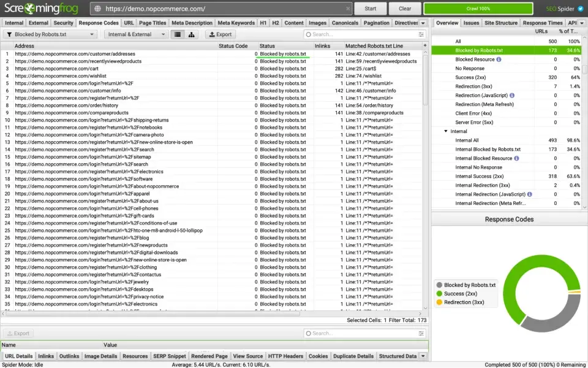Open the Security tab
The height and width of the screenshot is (368, 588).
(x=63, y=23)
